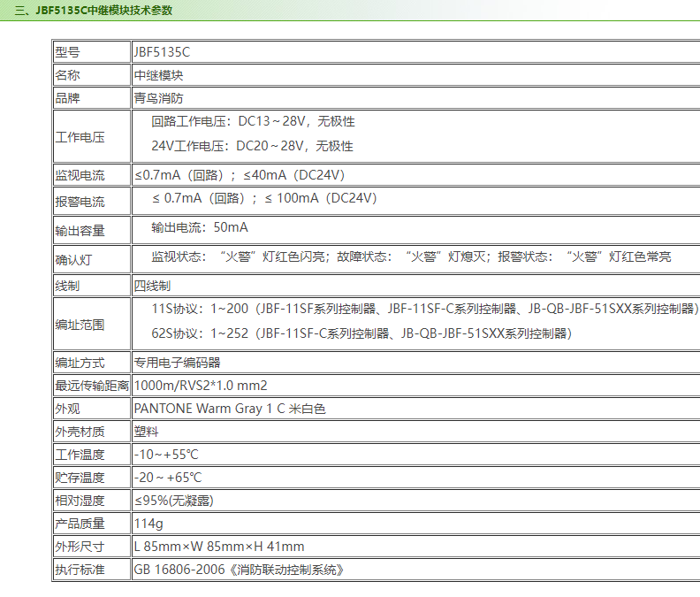Screen dimensions: 700x597
Task: Select the 贮存温度 label cell
Action: pyautogui.click(x=92, y=478)
